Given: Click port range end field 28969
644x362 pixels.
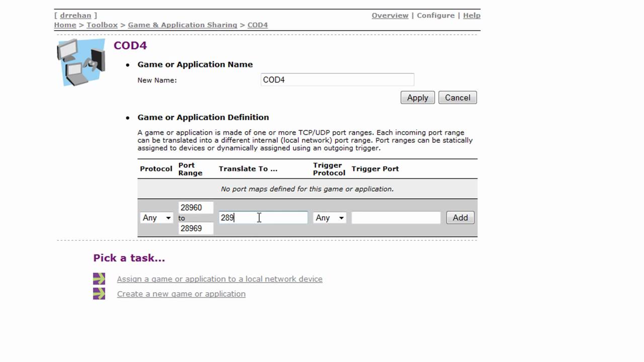Looking at the screenshot, I should [196, 228].
